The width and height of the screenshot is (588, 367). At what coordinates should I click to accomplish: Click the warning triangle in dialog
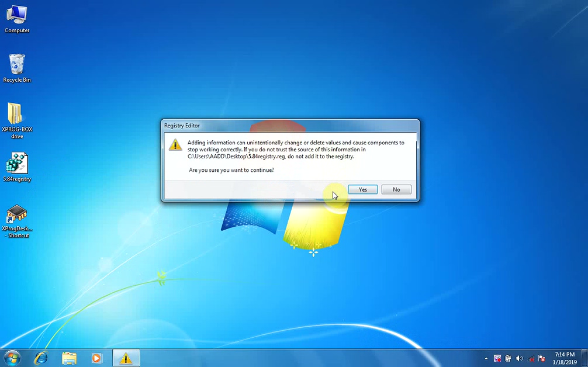pos(175,145)
